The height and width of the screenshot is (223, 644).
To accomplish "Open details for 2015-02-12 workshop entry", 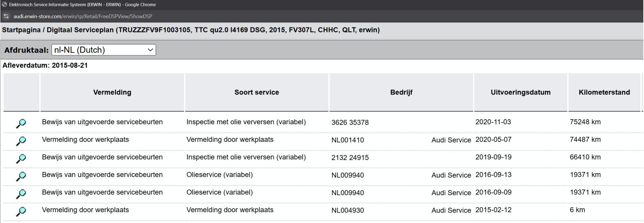I will tap(21, 212).
